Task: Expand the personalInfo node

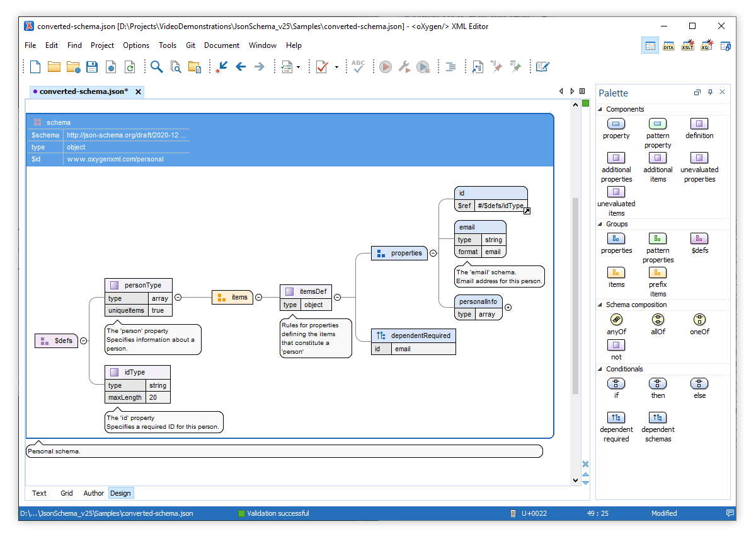Action: pos(508,308)
